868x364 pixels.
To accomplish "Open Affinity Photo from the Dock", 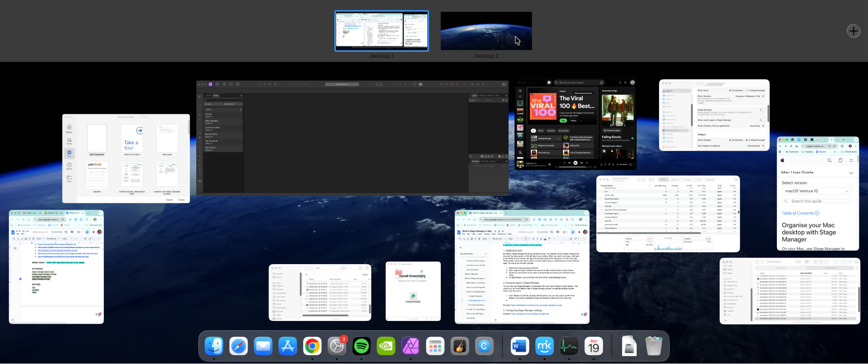I will [410, 346].
